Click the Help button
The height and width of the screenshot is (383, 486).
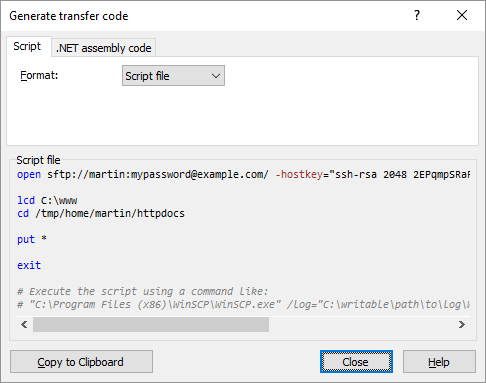pyautogui.click(x=439, y=362)
